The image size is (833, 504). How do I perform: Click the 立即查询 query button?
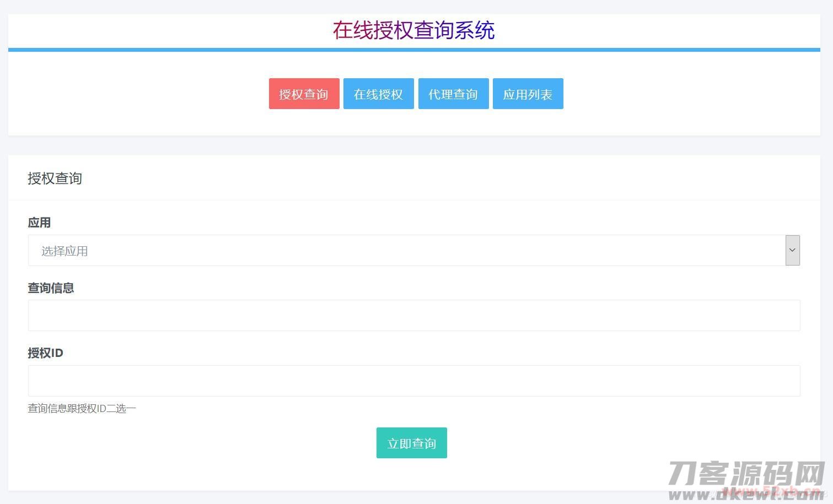tap(411, 442)
